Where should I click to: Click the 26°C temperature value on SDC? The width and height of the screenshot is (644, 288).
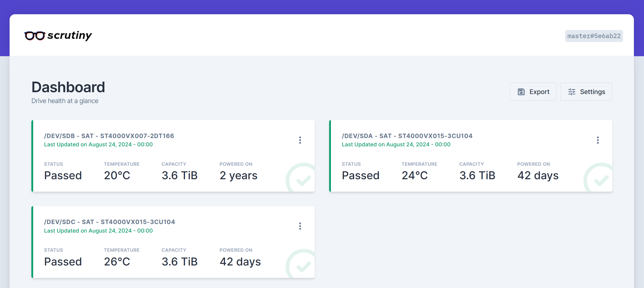(117, 262)
